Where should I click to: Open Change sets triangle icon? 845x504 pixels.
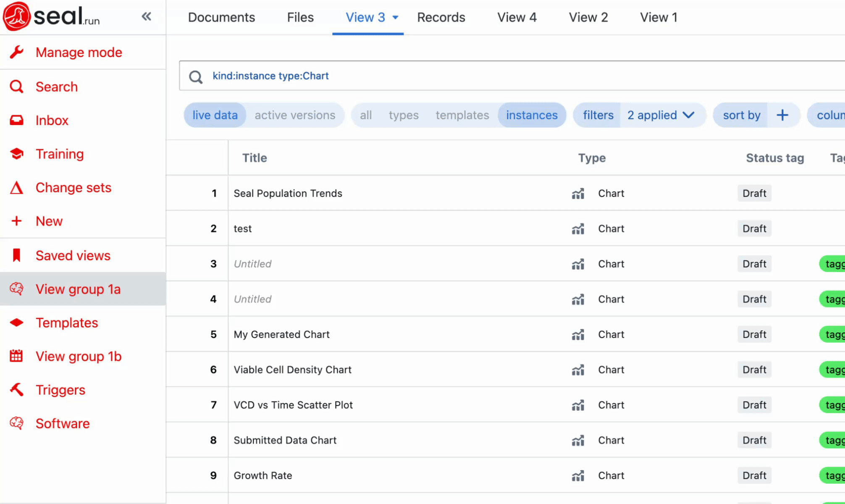point(17,188)
